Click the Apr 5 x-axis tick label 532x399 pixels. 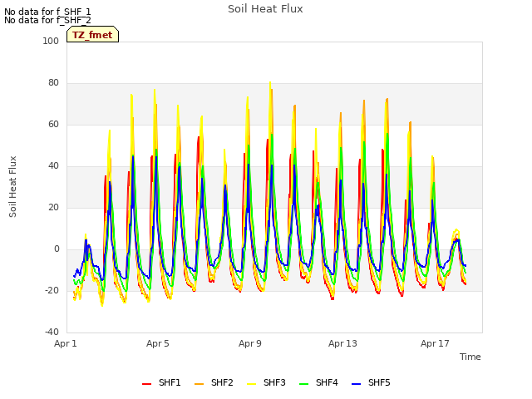tap(158, 343)
